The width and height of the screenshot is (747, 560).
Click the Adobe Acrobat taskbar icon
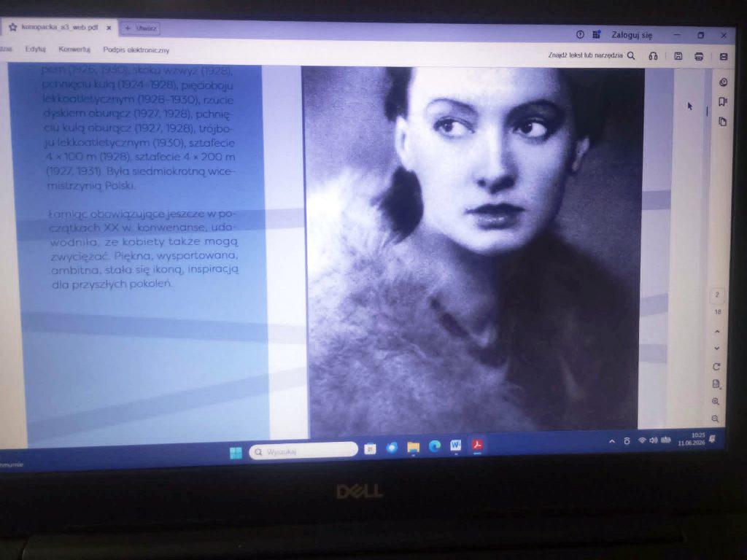pos(477,445)
